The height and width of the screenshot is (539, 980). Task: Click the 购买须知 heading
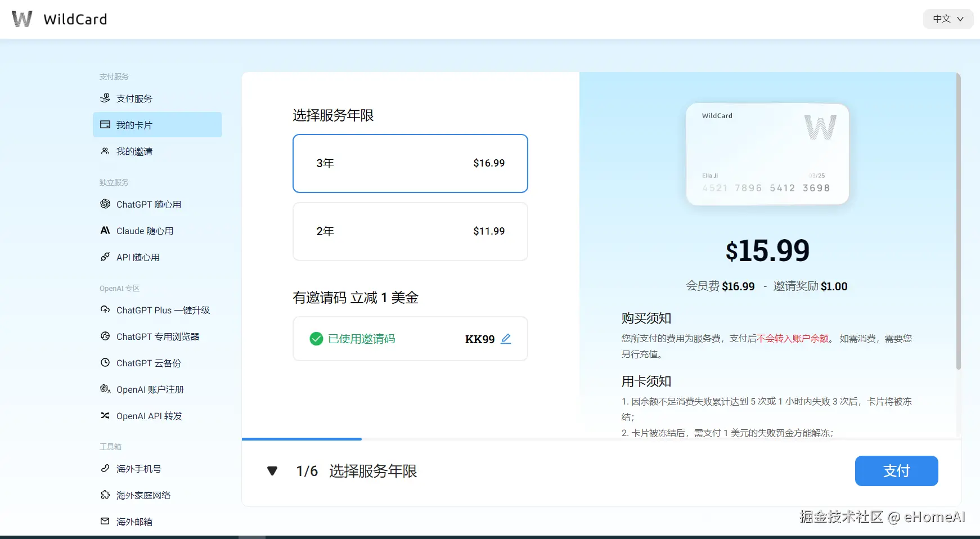tap(646, 318)
